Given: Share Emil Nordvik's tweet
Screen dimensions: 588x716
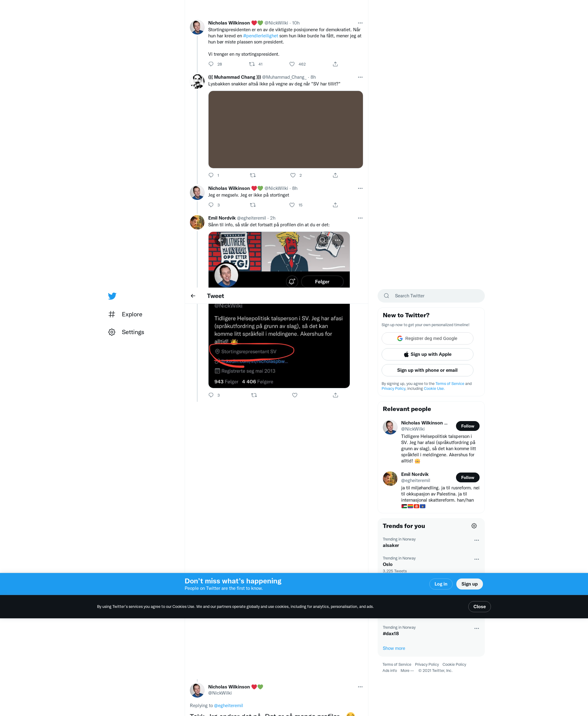Looking at the screenshot, I should (335, 395).
